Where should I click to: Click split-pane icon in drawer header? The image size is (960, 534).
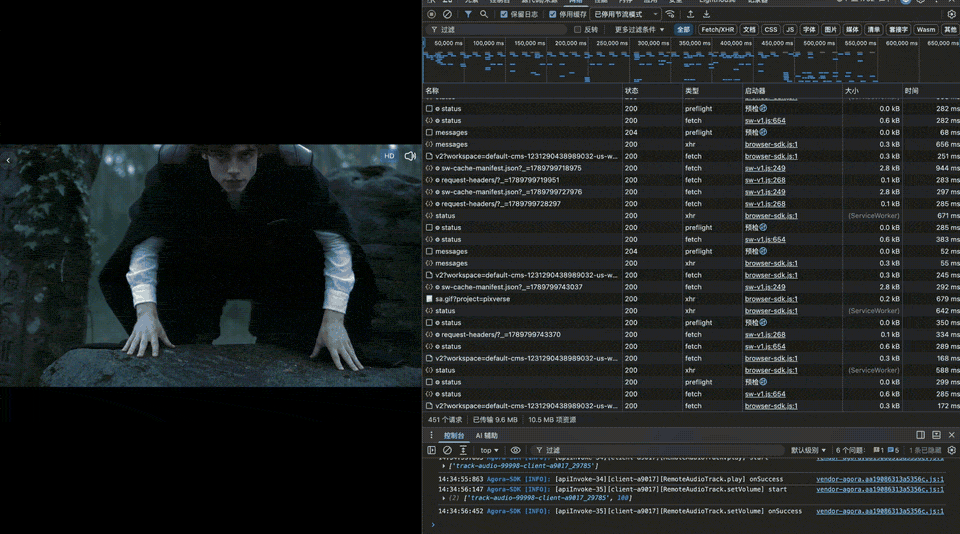920,435
